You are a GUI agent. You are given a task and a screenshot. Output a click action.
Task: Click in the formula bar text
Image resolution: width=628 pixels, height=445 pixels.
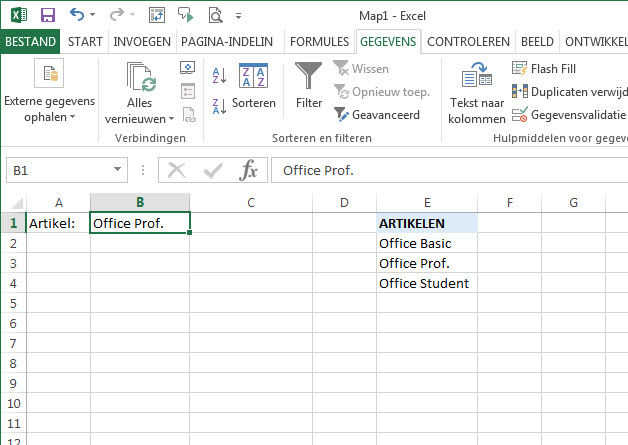[x=449, y=171]
